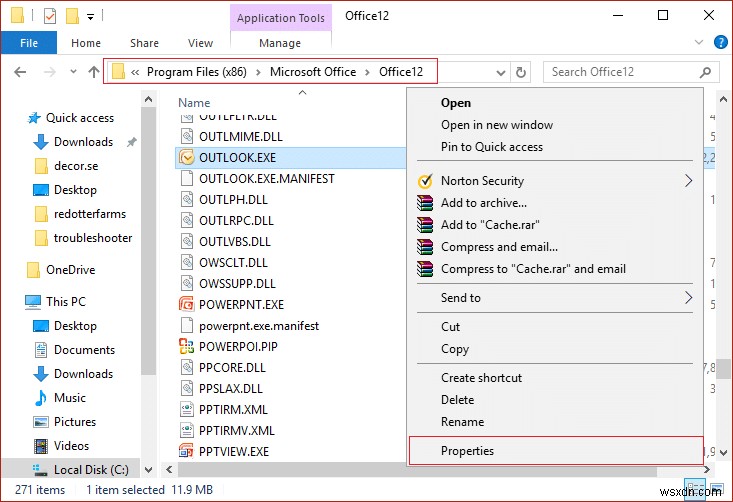
Task: Choose Add to "Cache.rar"
Action: coord(554,225)
